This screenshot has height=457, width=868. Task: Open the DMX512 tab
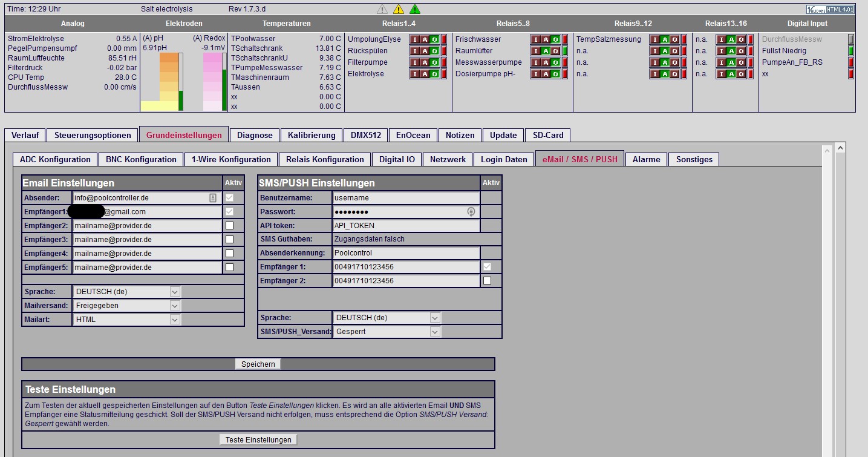tap(366, 135)
